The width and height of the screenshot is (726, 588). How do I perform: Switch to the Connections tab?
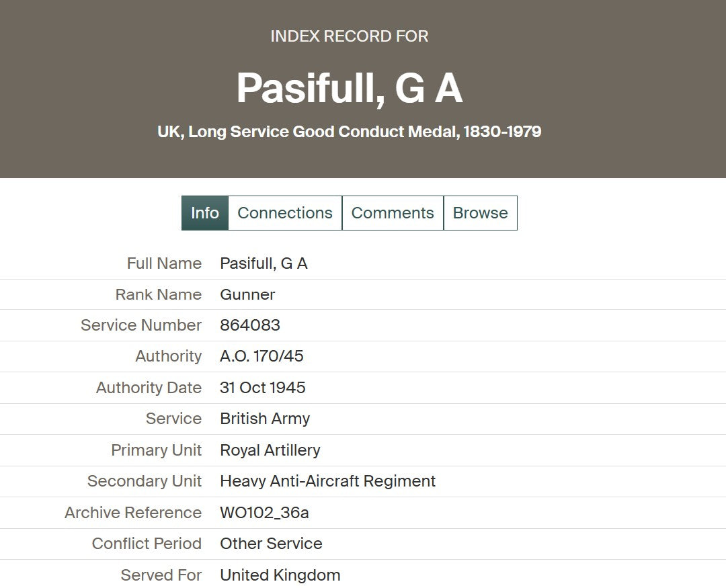pos(285,213)
